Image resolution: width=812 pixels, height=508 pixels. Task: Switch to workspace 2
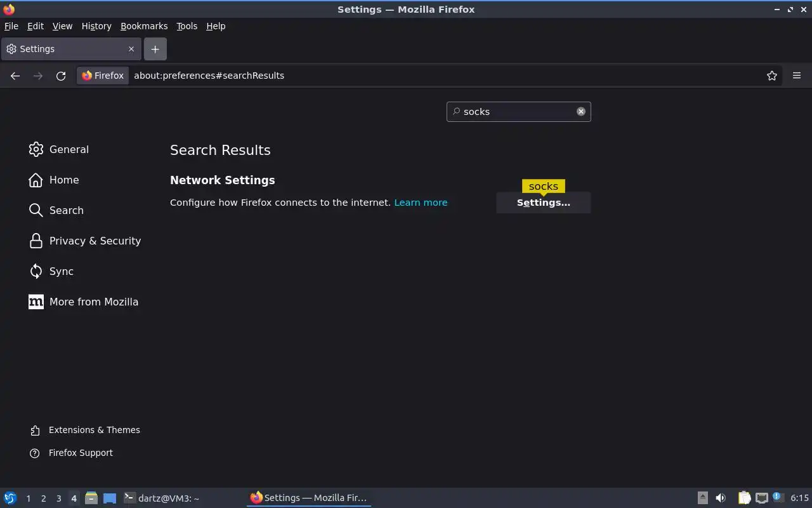coord(43,498)
